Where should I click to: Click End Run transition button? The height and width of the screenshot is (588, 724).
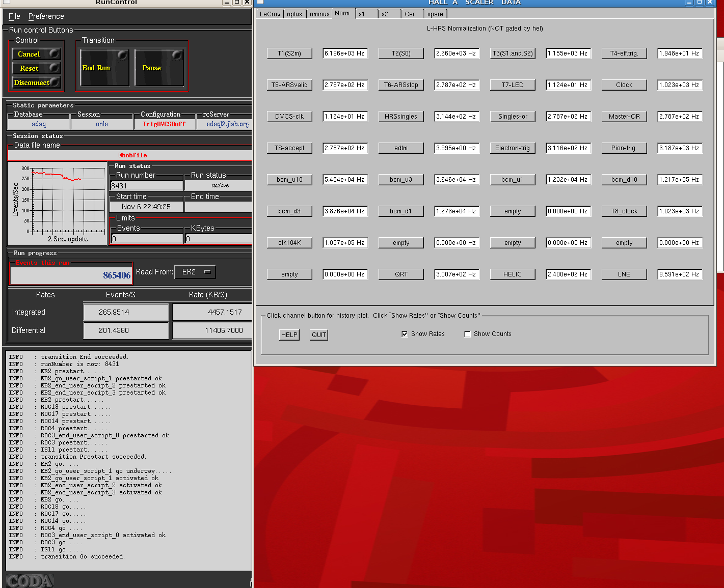tap(104, 68)
